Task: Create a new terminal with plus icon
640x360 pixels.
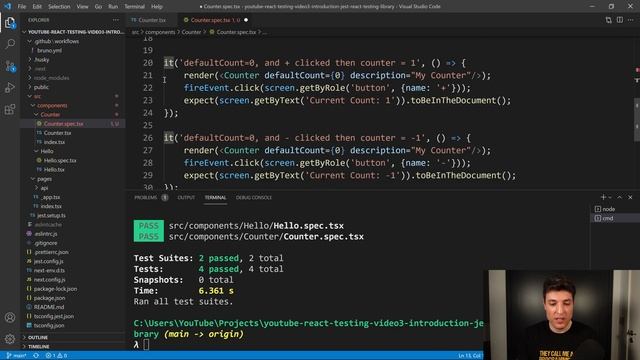Action: point(603,197)
